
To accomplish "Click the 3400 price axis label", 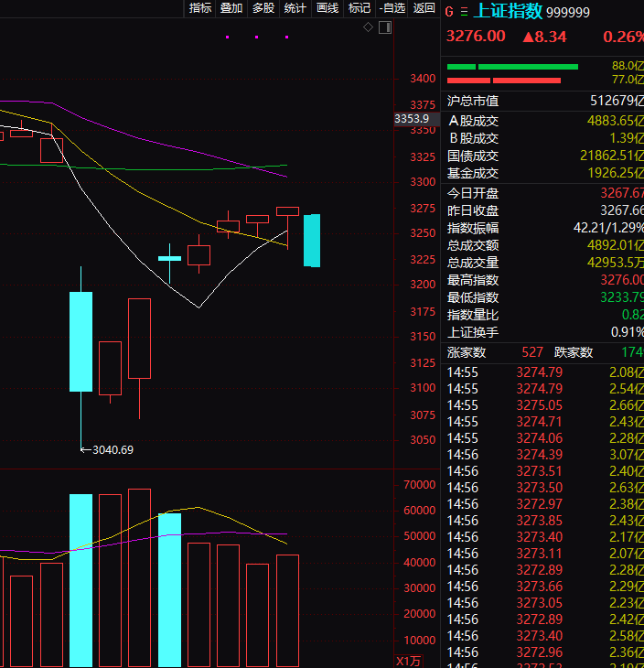I will (x=423, y=79).
